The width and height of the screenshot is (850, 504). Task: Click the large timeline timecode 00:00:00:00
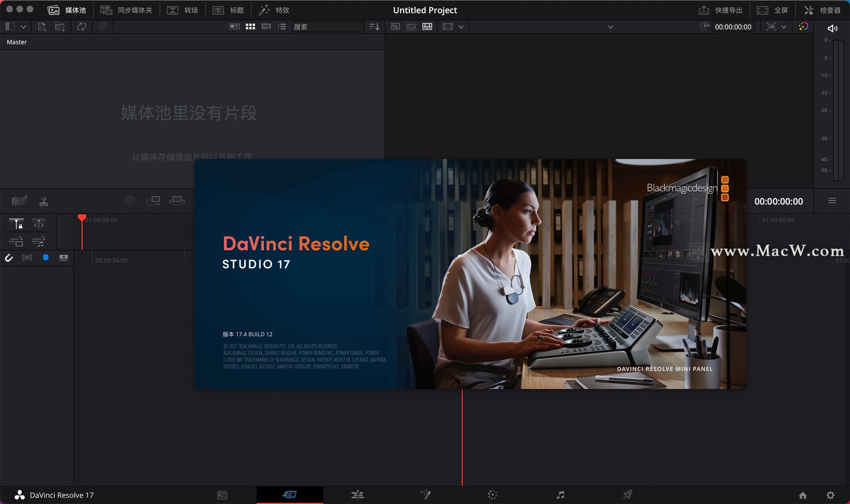point(779,202)
